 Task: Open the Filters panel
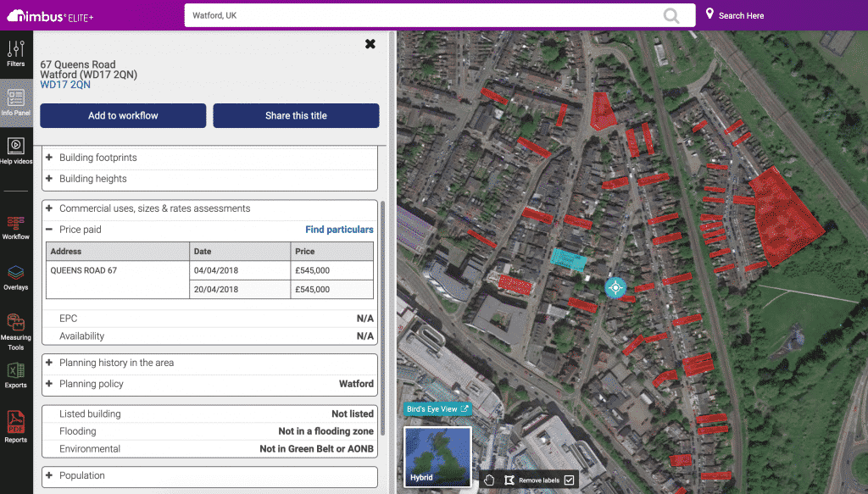tap(16, 53)
